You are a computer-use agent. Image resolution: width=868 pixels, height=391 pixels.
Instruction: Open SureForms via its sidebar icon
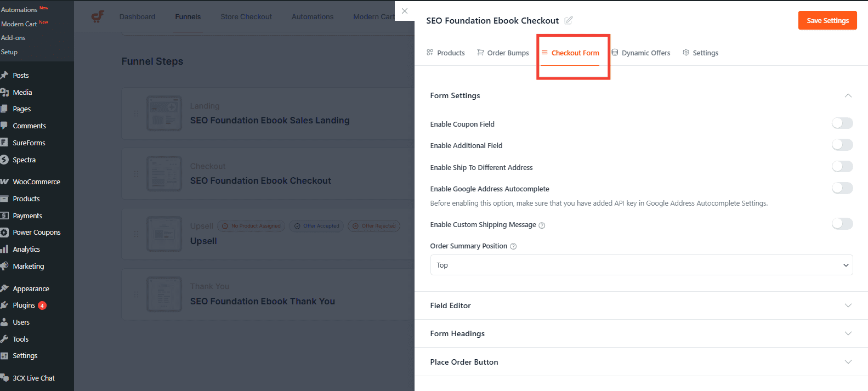[7, 143]
